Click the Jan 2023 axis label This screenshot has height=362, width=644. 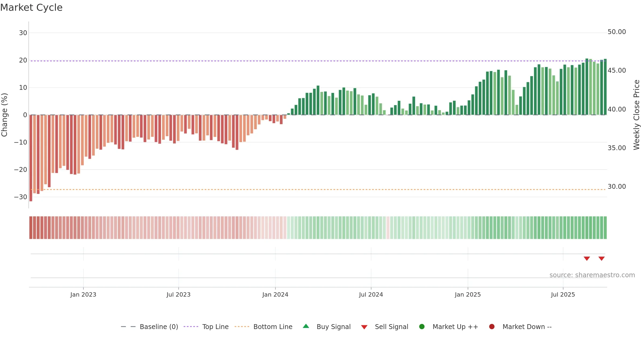(83, 294)
